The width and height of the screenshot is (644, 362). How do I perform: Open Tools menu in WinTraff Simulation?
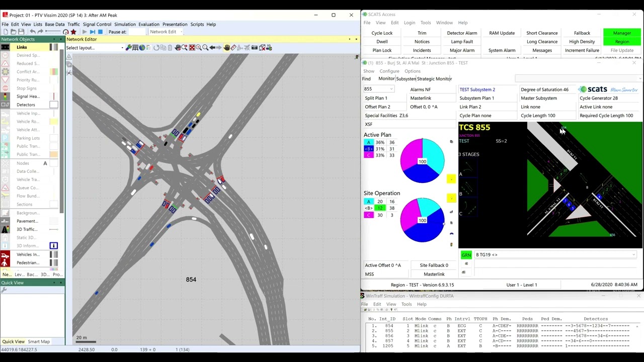coord(406,304)
